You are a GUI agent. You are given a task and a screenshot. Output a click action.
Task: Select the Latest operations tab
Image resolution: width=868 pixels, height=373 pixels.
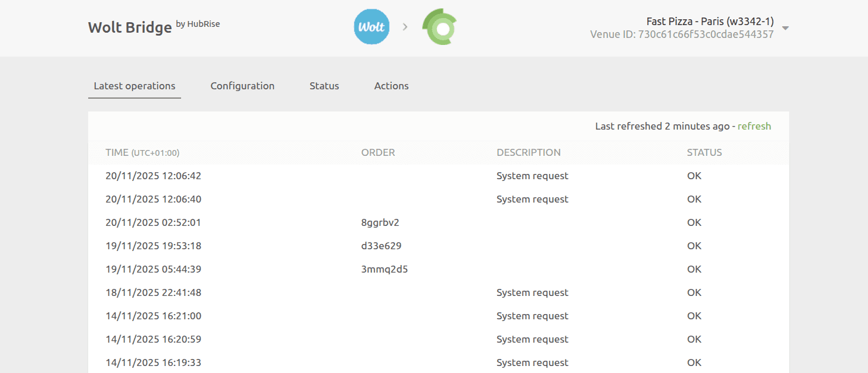coord(134,86)
